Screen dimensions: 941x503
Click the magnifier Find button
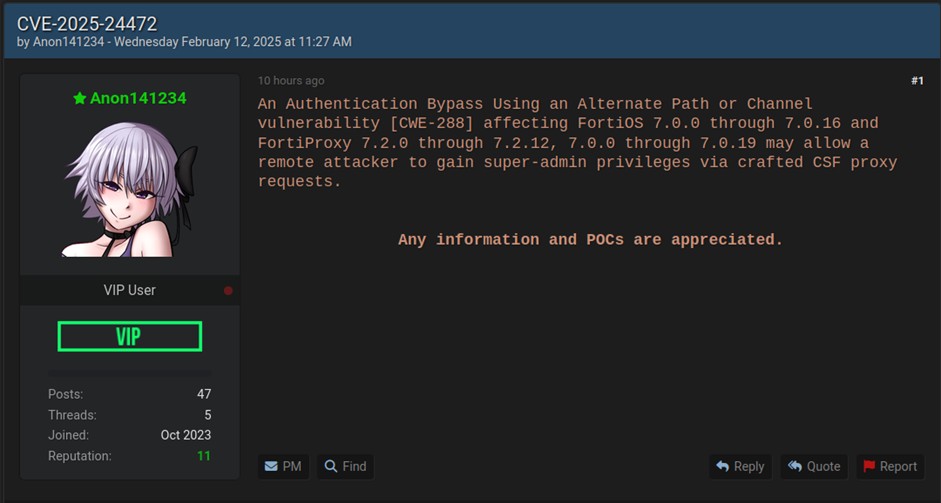point(345,466)
